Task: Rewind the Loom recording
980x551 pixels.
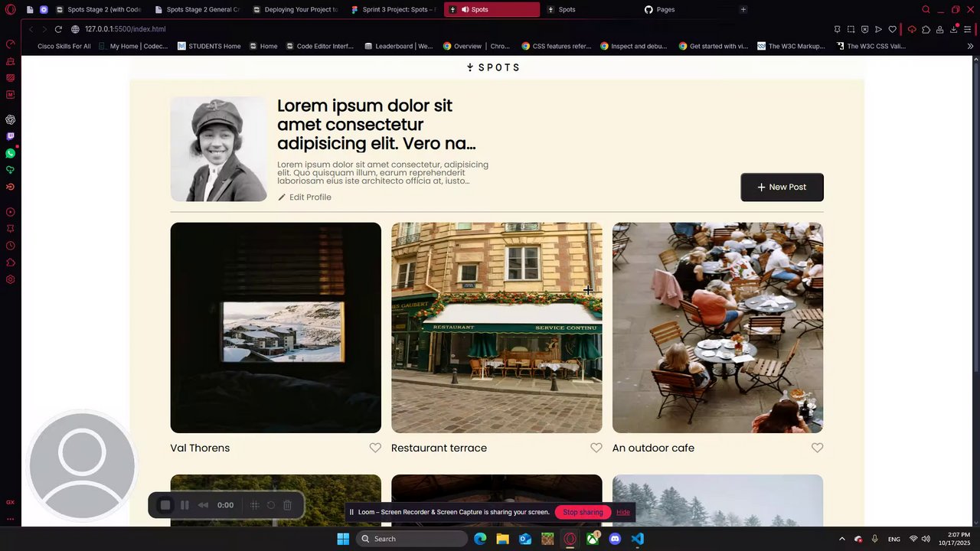Action: [203, 505]
